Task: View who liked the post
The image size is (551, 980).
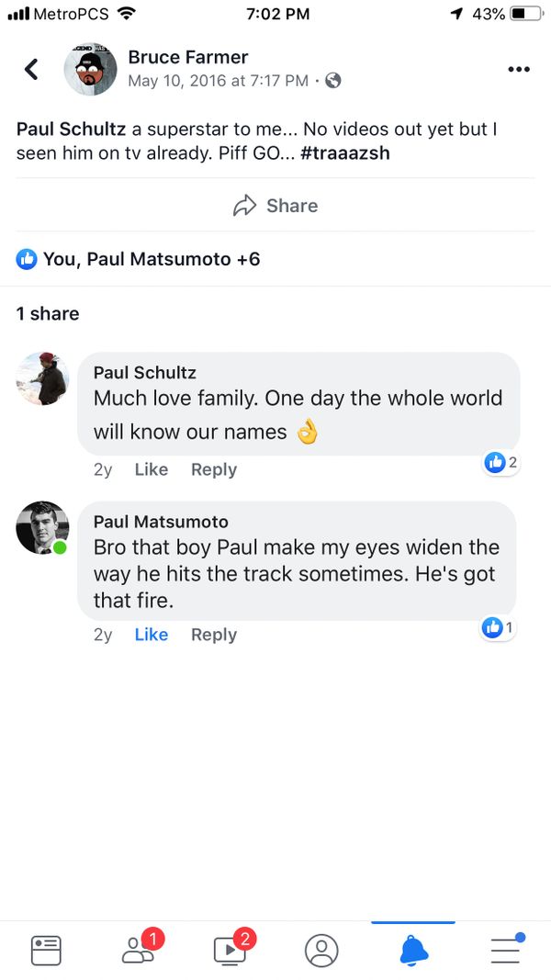Action: coord(139,259)
